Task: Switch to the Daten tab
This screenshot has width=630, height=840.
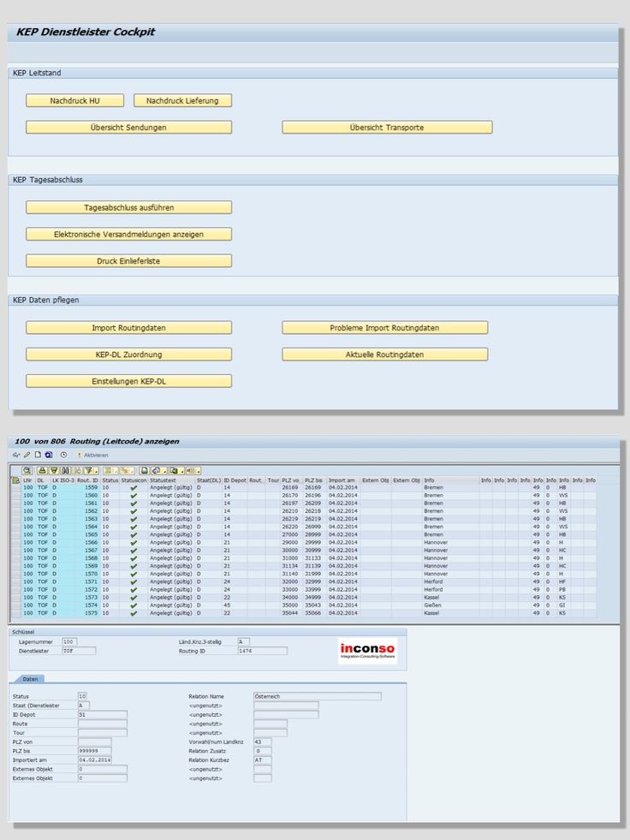Action: tap(30, 679)
